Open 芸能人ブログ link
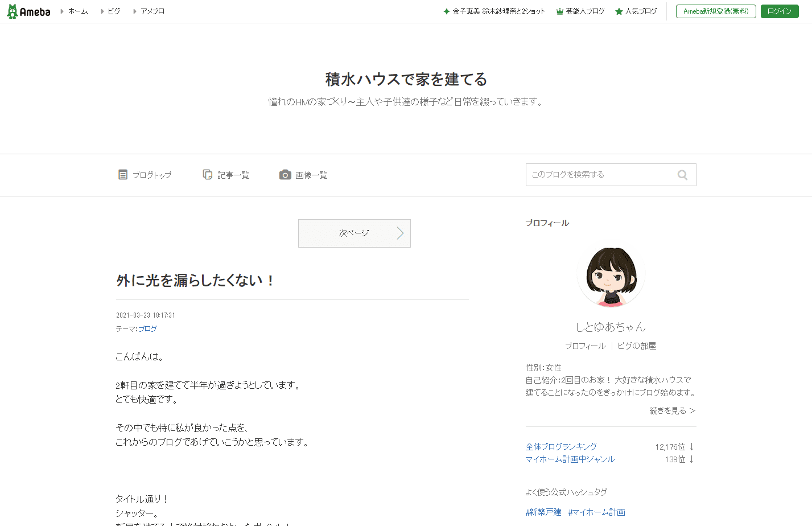This screenshot has height=526, width=812. click(x=585, y=11)
